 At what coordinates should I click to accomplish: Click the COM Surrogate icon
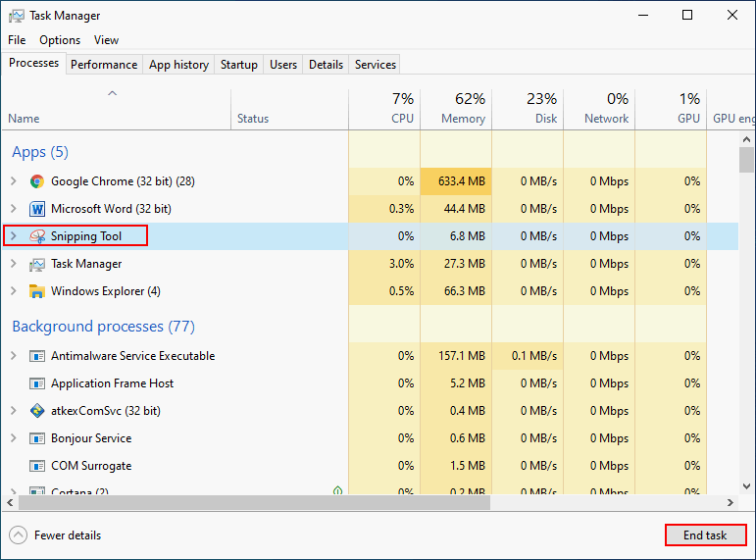pos(37,466)
